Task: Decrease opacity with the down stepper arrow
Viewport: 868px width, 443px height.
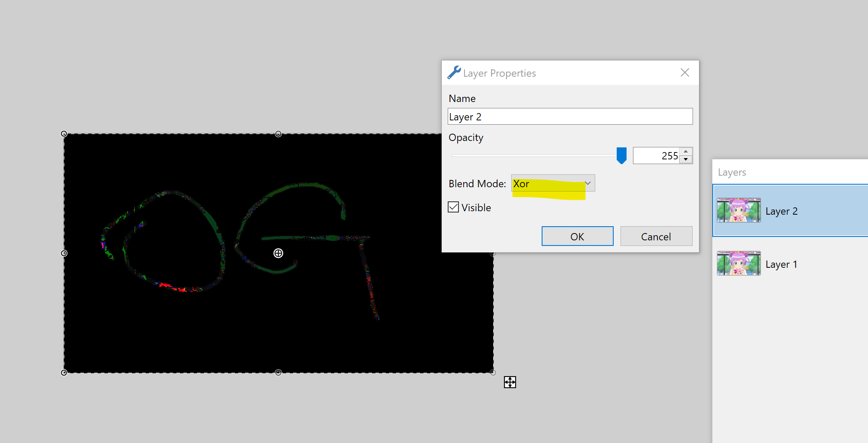Action: 686,159
